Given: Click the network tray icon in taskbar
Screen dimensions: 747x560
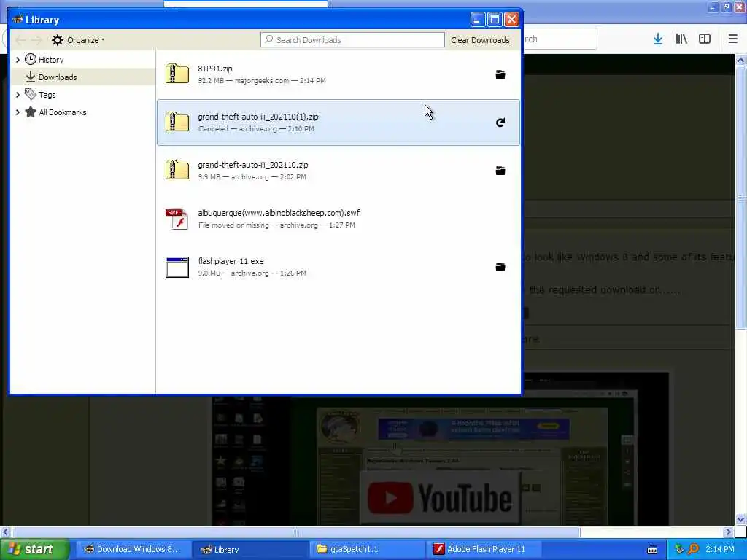Looking at the screenshot, I should [x=679, y=549].
